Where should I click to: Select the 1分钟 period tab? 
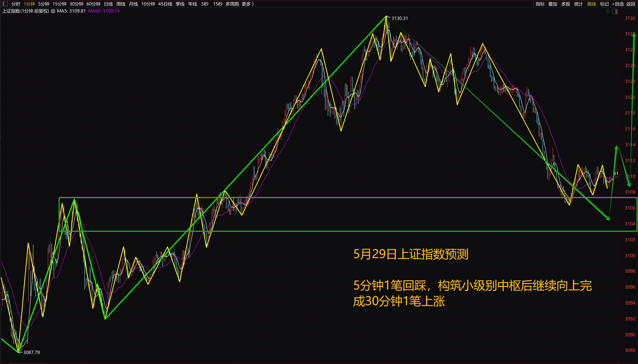coord(29,4)
